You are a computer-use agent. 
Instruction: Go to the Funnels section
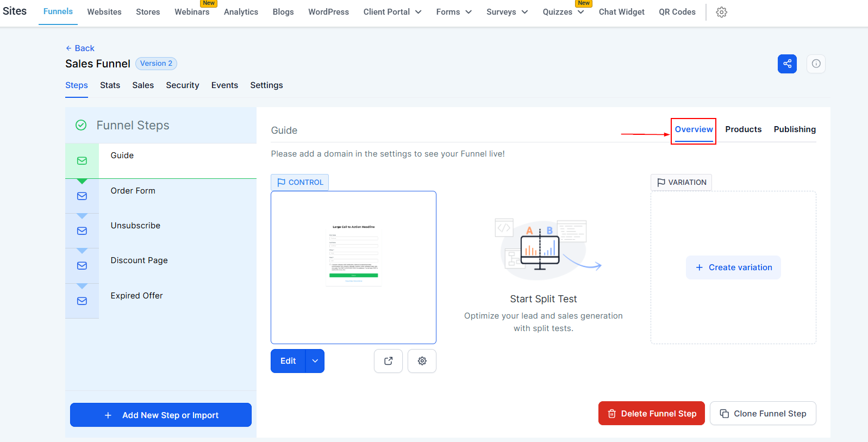(x=58, y=11)
